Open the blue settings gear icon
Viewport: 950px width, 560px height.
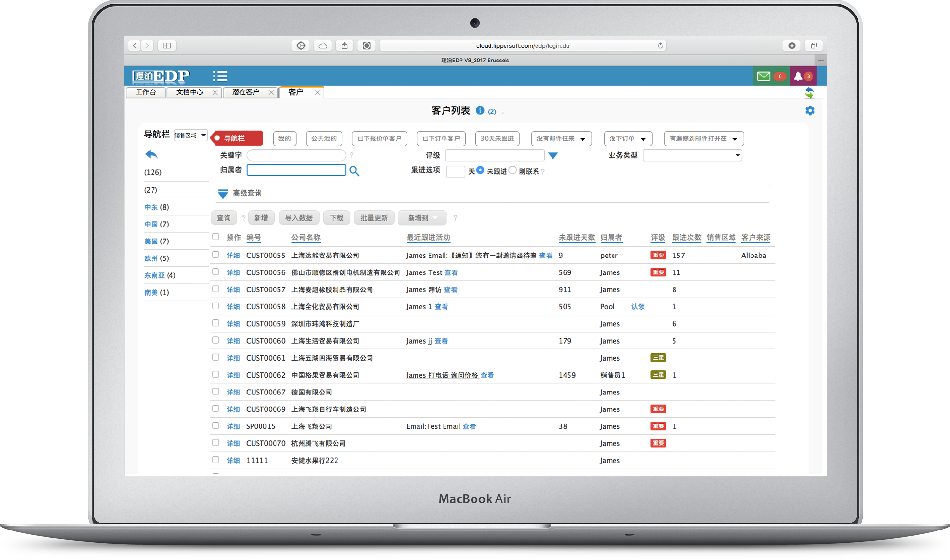click(x=810, y=111)
